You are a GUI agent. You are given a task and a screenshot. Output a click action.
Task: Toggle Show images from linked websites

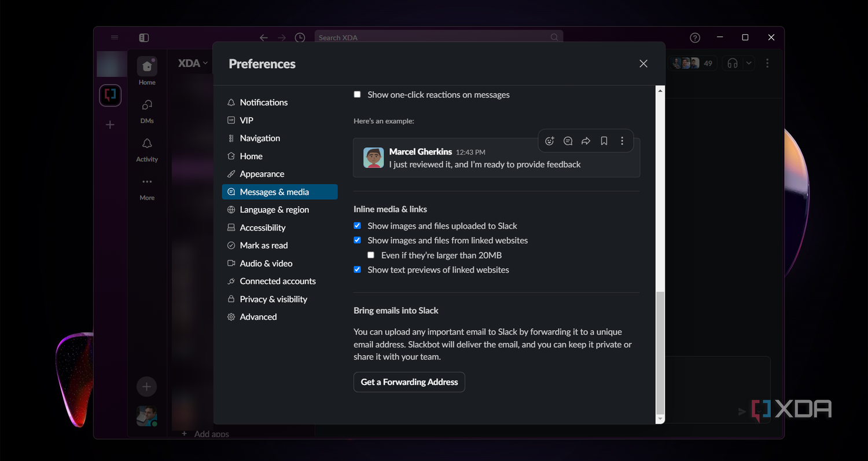tap(357, 240)
